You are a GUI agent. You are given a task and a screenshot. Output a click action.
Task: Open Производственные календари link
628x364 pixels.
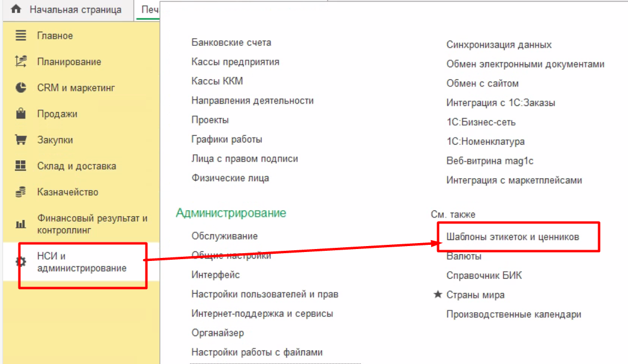[513, 315]
